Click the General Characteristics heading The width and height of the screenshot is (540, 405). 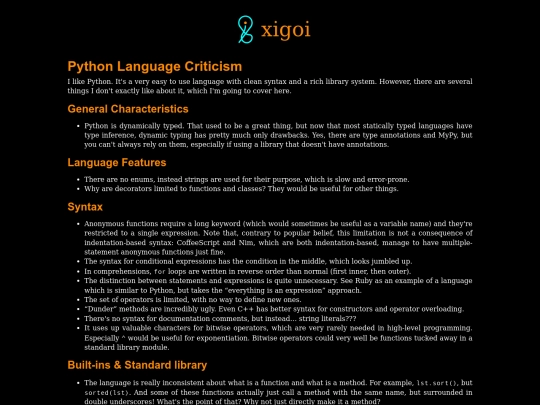tap(128, 109)
